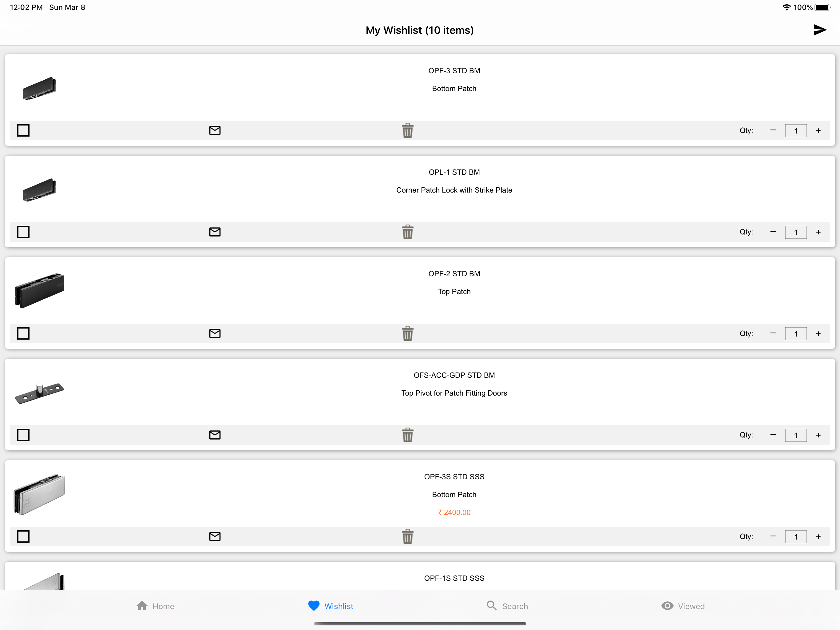Select the OPF-3S STD SSS checkbox

23,536
